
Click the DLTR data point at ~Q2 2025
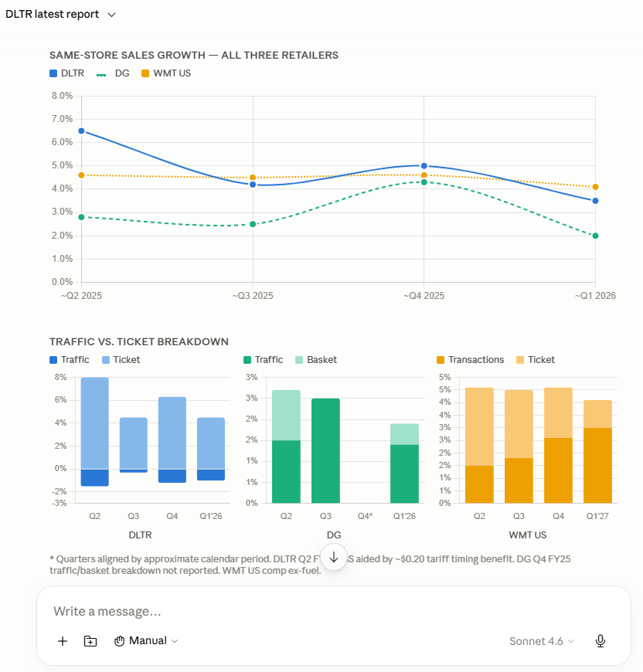coord(81,131)
